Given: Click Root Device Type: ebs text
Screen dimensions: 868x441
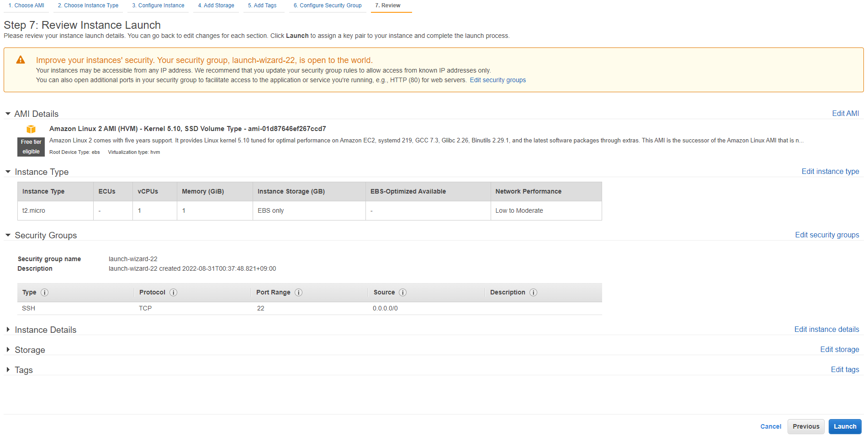Looking at the screenshot, I should (x=74, y=152).
